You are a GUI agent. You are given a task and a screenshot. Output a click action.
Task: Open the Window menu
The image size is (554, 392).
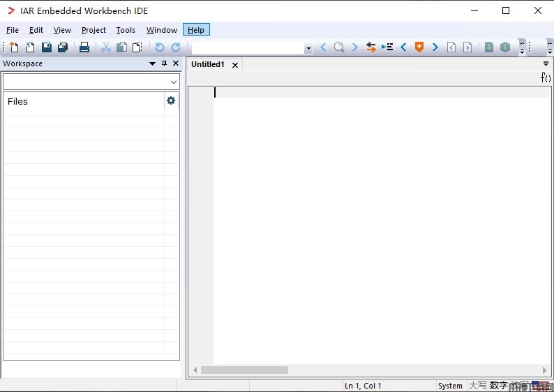point(162,30)
